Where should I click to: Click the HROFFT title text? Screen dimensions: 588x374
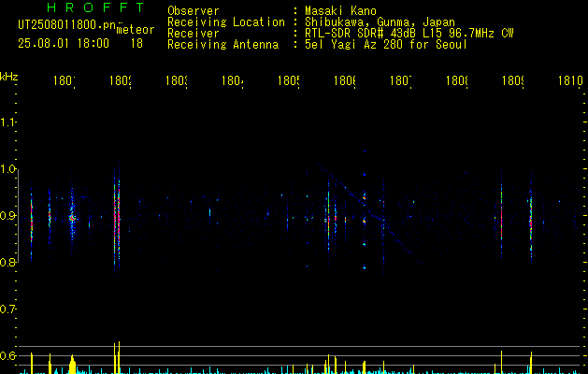[95, 7]
